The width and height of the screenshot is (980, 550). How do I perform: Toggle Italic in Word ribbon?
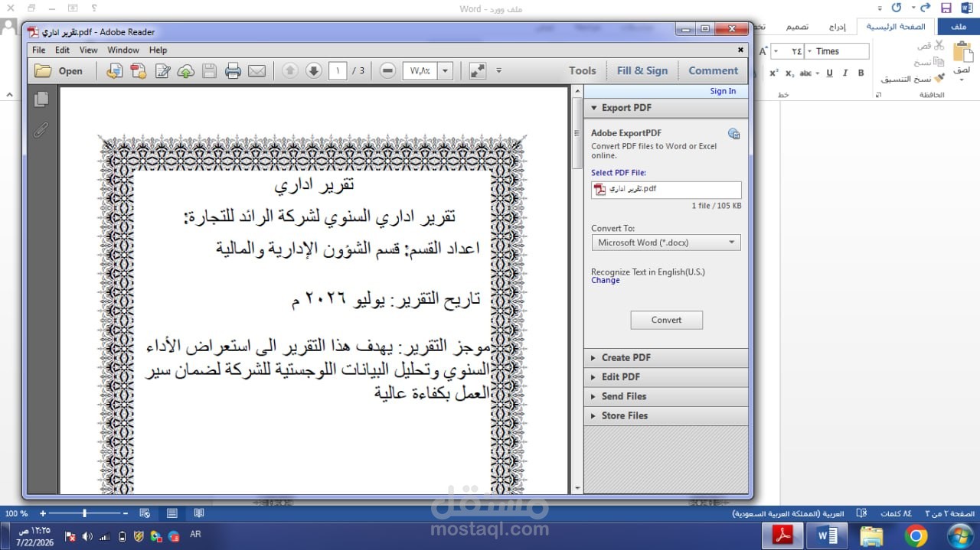coord(845,73)
